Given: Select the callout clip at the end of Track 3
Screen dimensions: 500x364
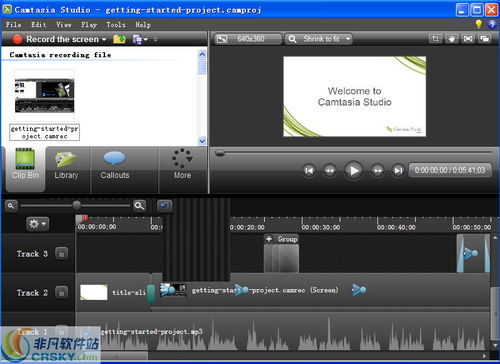Looking at the screenshot, I should [473, 253].
